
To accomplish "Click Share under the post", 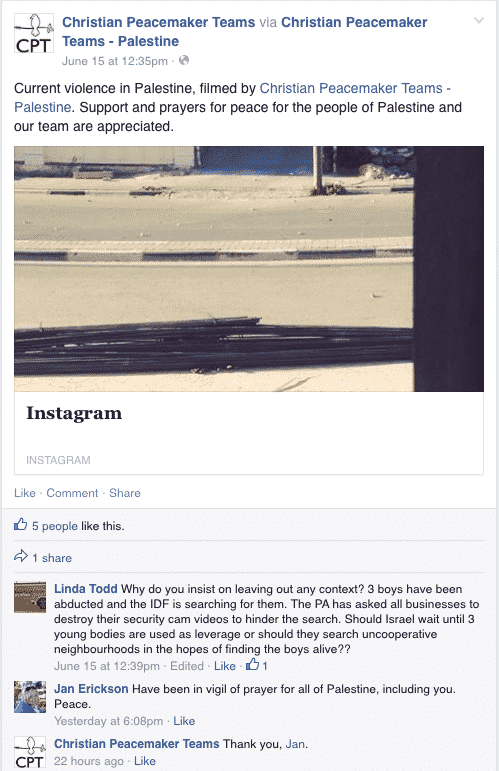I will 125,493.
